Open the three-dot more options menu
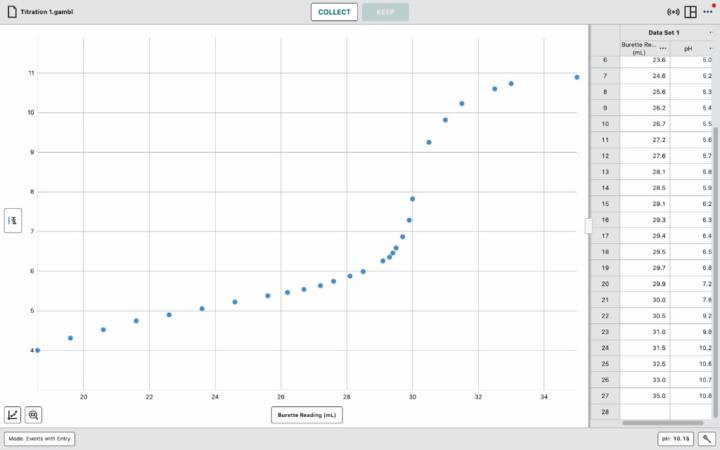This screenshot has height=450, width=720. [x=708, y=12]
